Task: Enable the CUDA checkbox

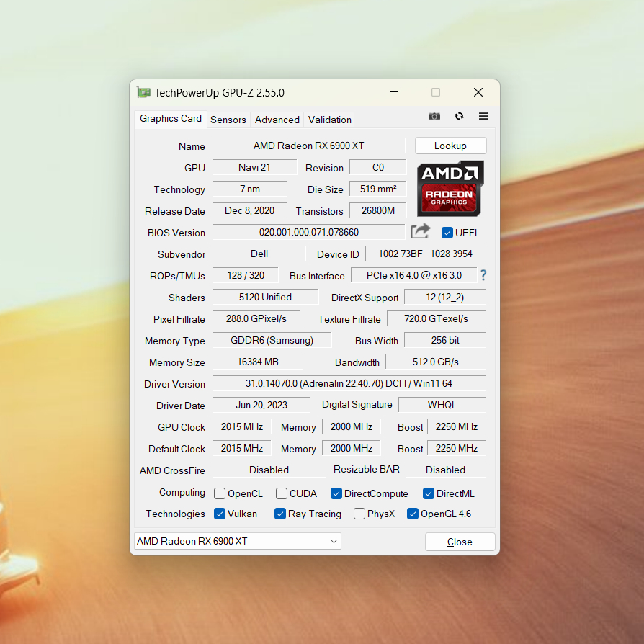Action: [282, 493]
